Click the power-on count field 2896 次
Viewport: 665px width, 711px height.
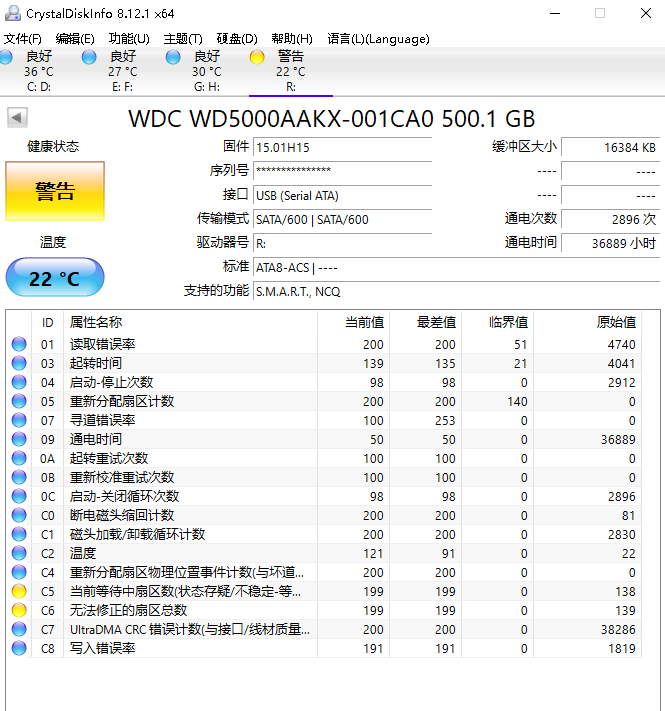(611, 219)
